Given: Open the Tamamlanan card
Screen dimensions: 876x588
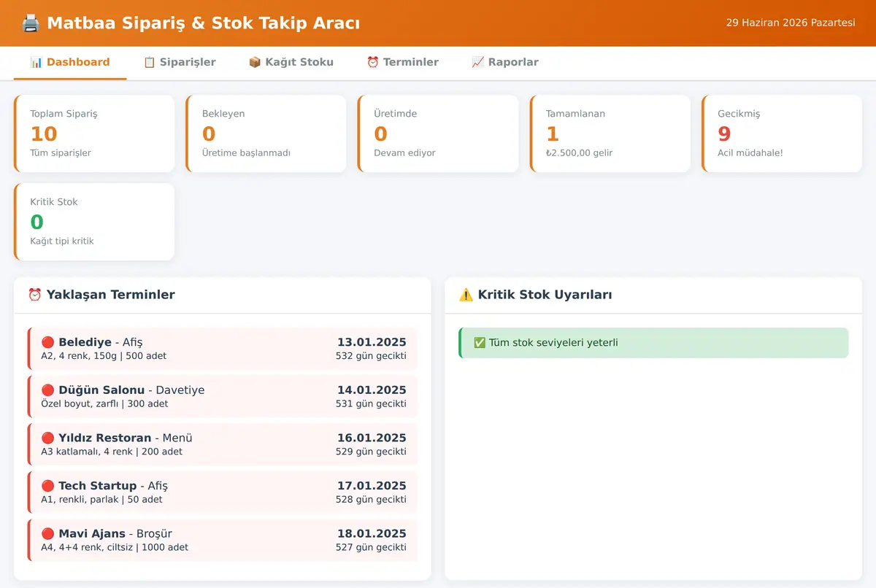Looking at the screenshot, I should point(610,134).
